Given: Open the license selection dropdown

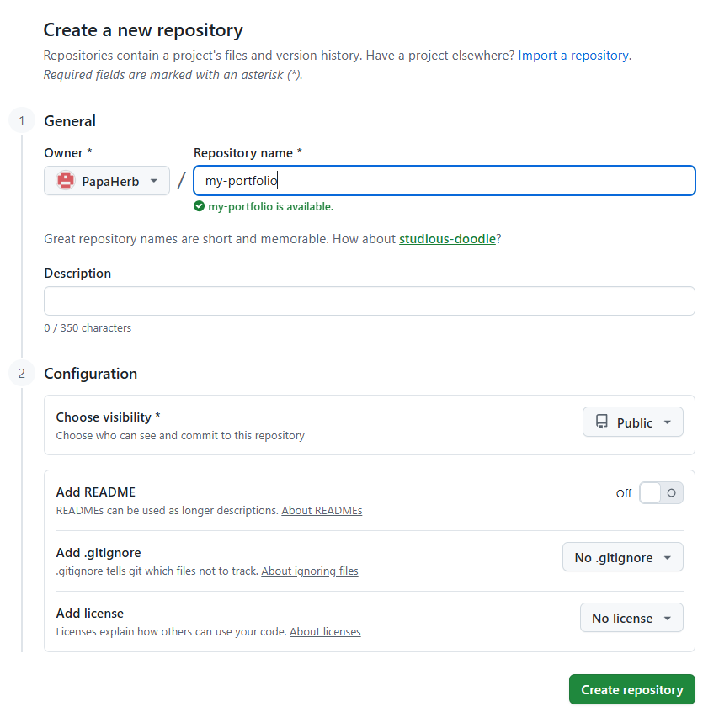Looking at the screenshot, I should [x=631, y=618].
